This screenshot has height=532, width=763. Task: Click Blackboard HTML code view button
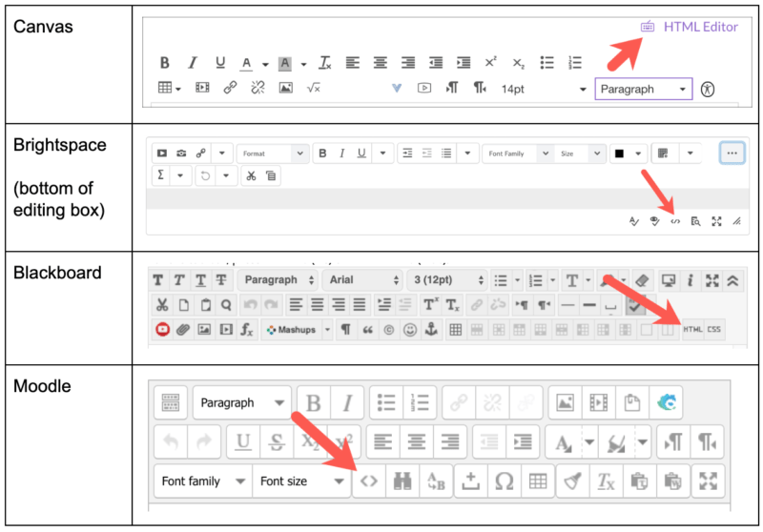[x=692, y=330]
